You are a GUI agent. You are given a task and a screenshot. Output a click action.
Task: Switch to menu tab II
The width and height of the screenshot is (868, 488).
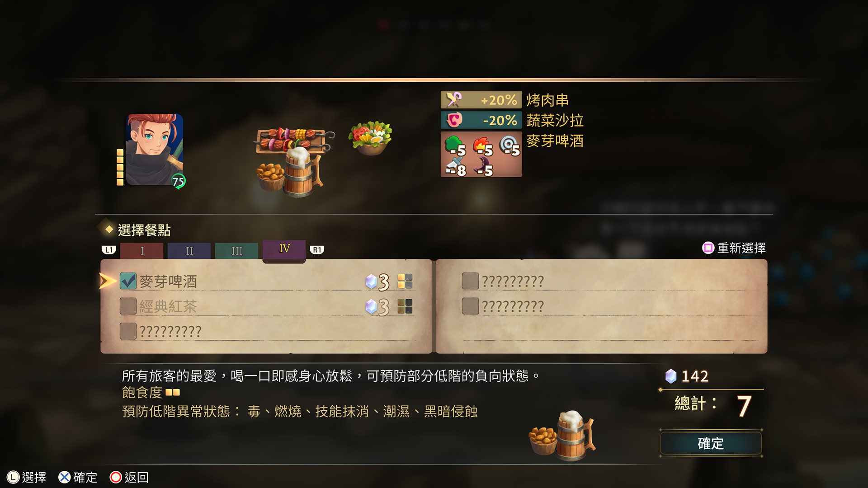pyautogui.click(x=189, y=251)
